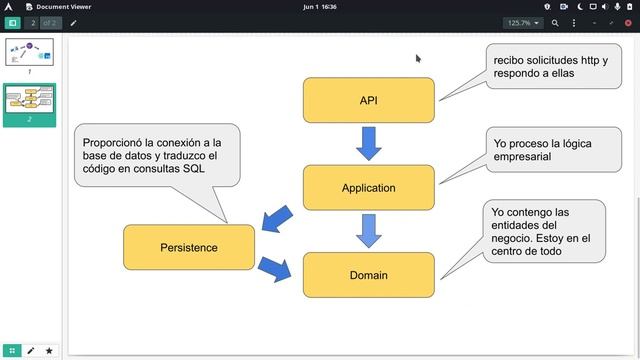Click the volume speaker tray icon

605,7
